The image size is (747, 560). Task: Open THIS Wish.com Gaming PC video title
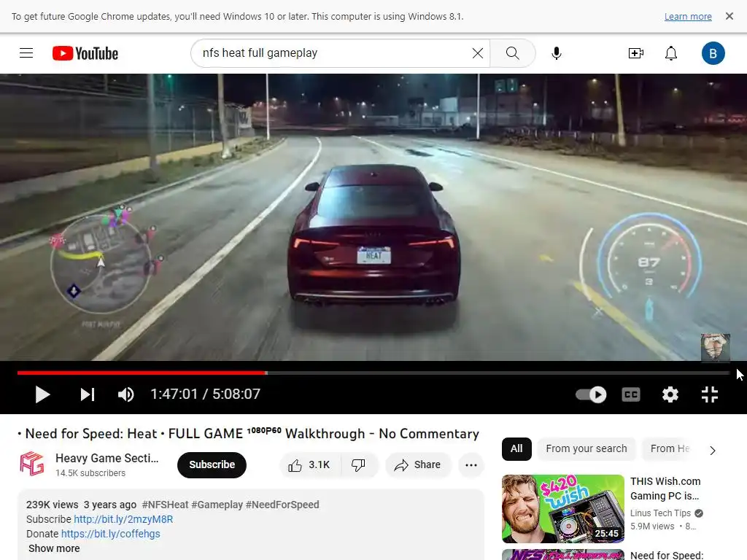click(665, 489)
